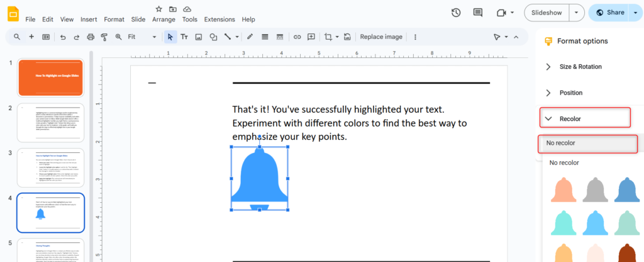Viewport: 644px width, 262px height.
Task: Open version history clock icon
Action: (x=456, y=13)
